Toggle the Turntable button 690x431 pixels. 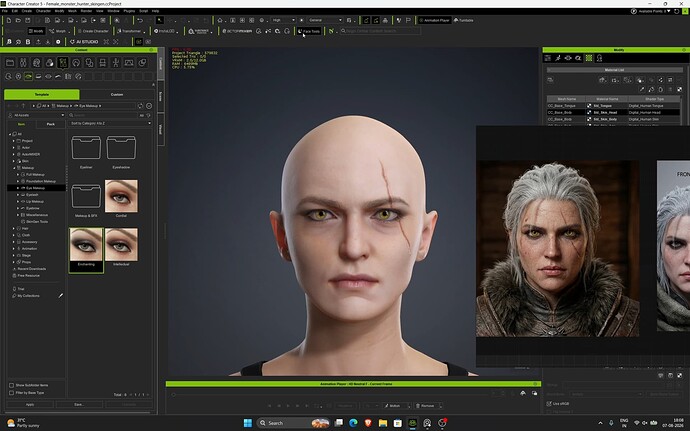[463, 20]
